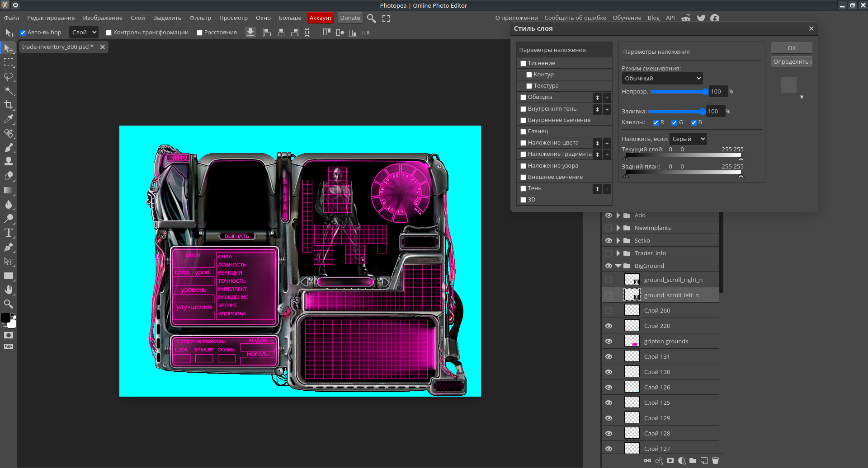Select the Type tool
The image size is (868, 468).
point(9,233)
